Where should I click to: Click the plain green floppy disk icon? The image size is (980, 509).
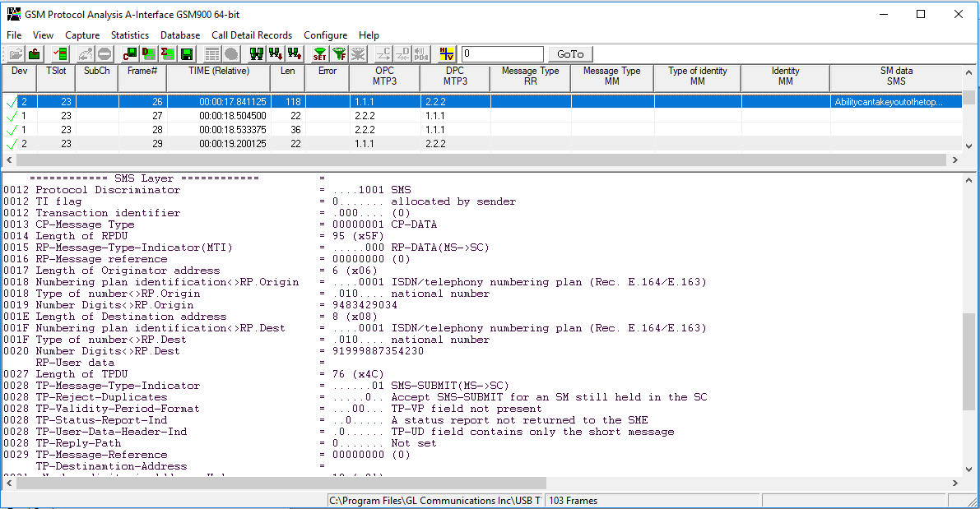tap(187, 54)
